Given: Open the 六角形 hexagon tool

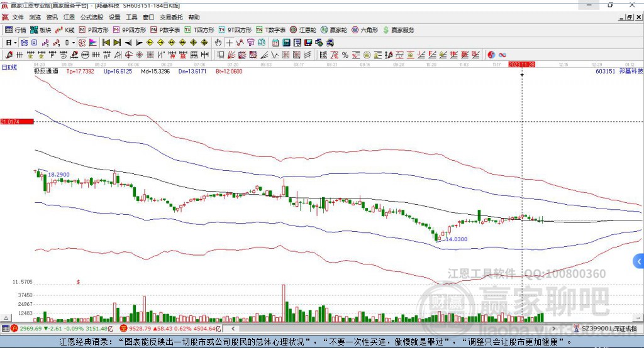Looking at the screenshot, I should [x=365, y=30].
